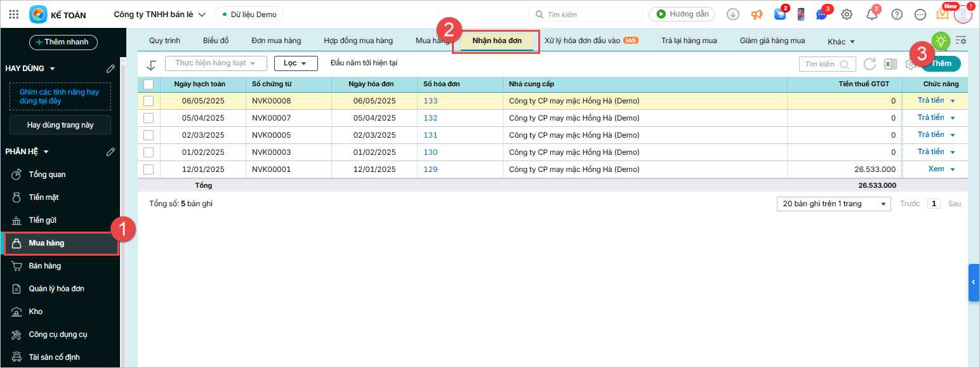Select the row checkbox for NVK00001
Image resolution: width=980 pixels, height=368 pixels.
point(149,169)
